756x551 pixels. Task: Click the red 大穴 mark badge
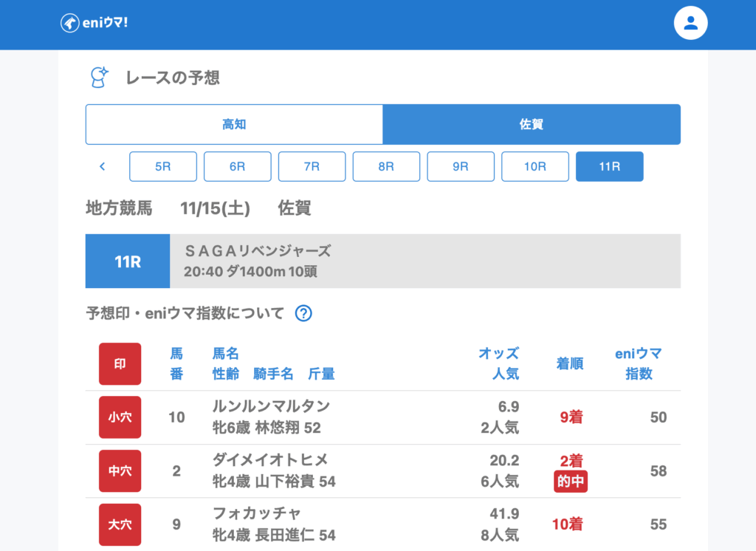[x=120, y=524]
